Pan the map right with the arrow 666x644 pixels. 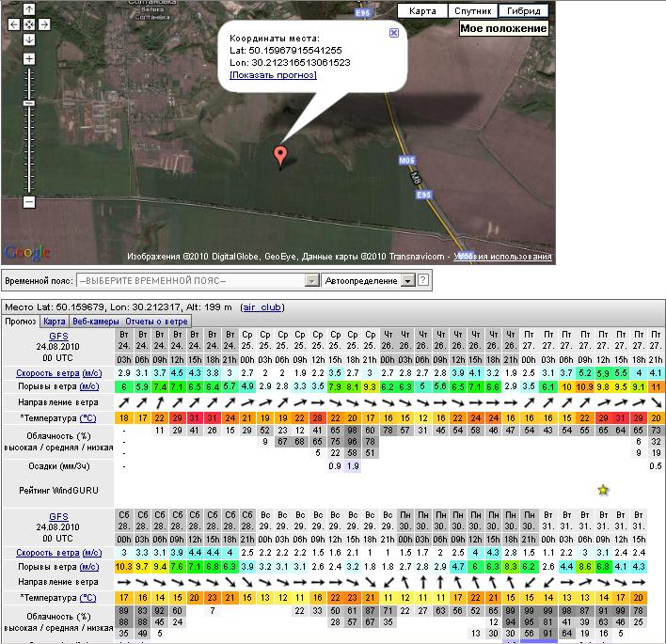pyautogui.click(x=42, y=24)
